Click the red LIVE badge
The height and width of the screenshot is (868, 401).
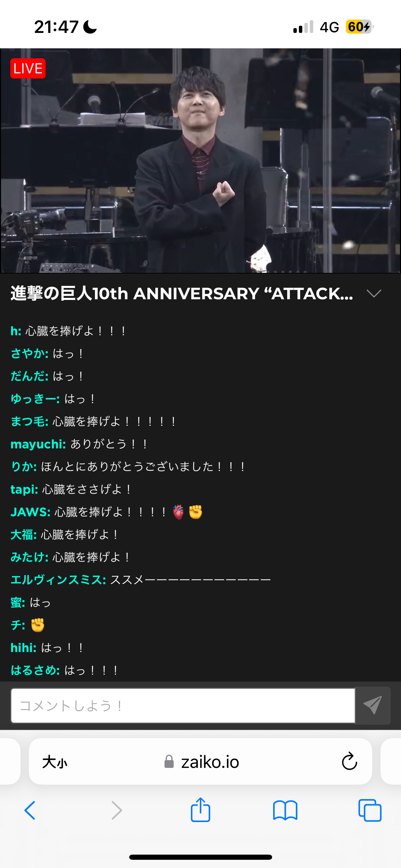28,69
